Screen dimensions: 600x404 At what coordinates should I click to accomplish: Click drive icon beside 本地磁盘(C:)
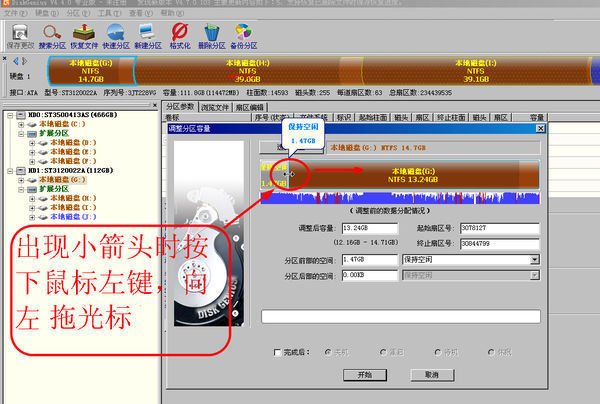[x=32, y=124]
